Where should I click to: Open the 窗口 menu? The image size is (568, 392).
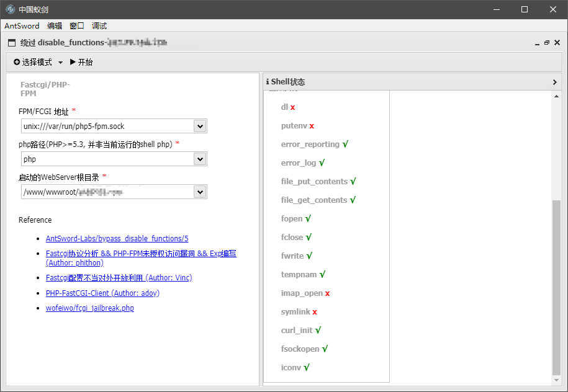pos(77,26)
